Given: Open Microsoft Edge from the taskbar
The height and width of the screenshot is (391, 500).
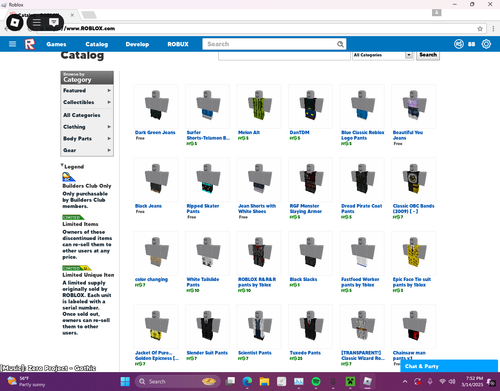Looking at the screenshot, I should pos(247,381).
